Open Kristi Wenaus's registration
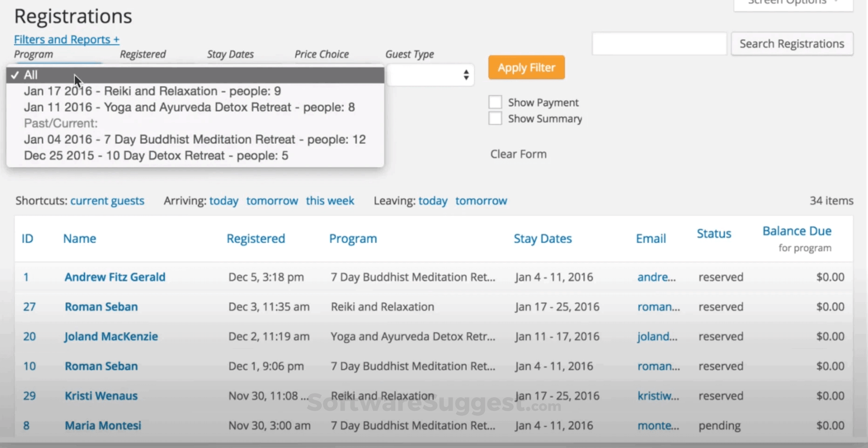 [x=101, y=395]
